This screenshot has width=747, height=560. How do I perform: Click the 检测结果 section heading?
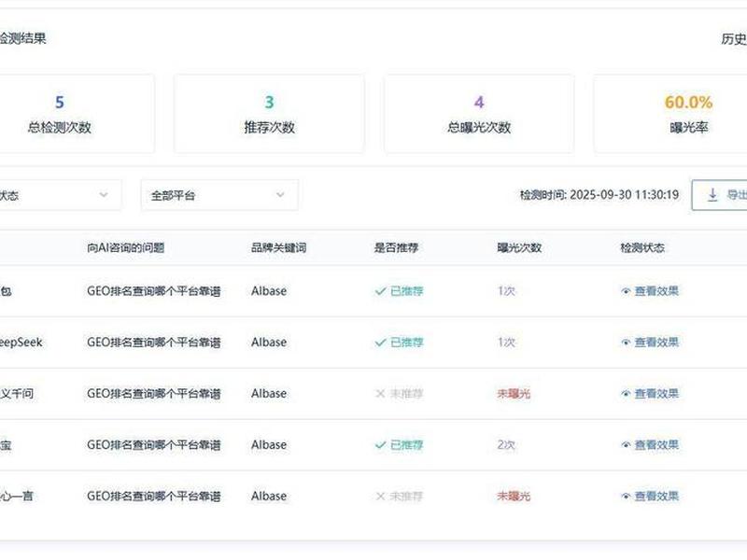tap(22, 38)
